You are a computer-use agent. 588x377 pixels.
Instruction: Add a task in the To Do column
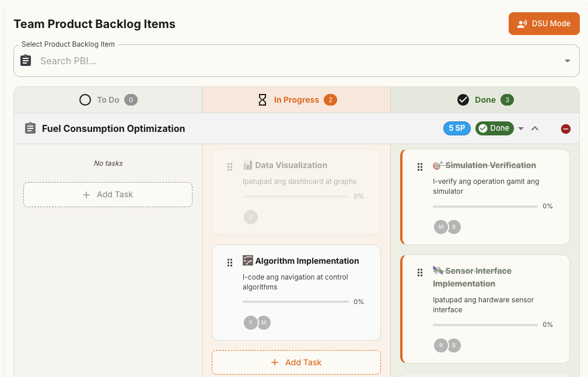pyautogui.click(x=108, y=194)
